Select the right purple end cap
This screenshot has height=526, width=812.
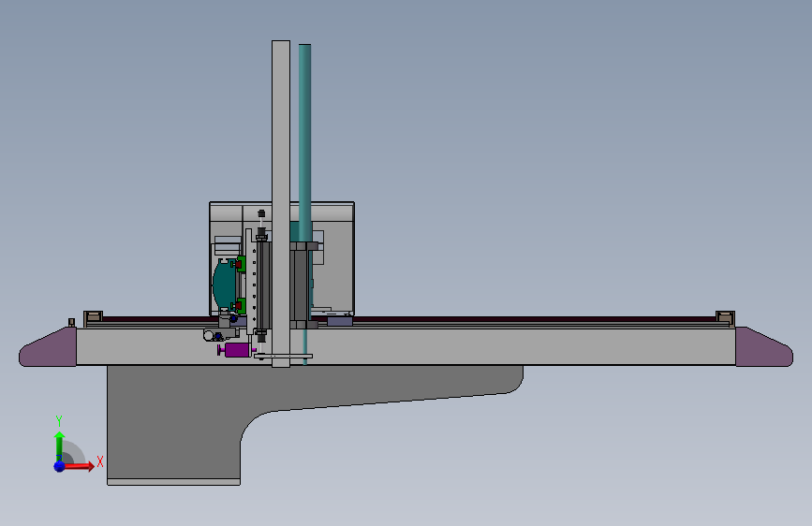[x=764, y=347]
